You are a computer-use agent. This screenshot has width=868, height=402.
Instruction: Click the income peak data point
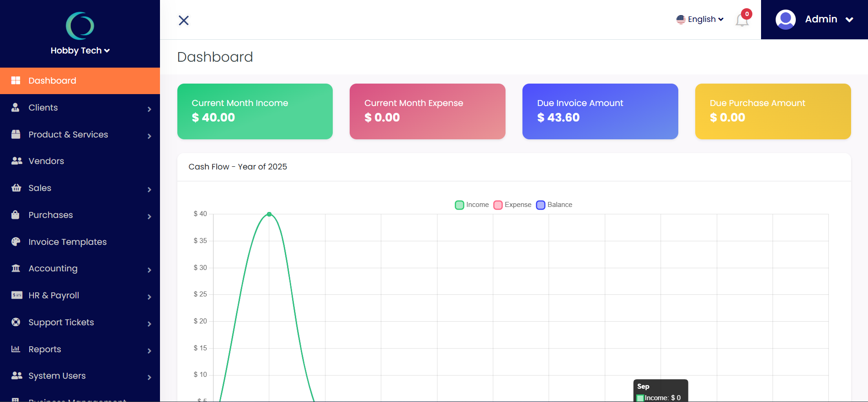[x=269, y=214]
